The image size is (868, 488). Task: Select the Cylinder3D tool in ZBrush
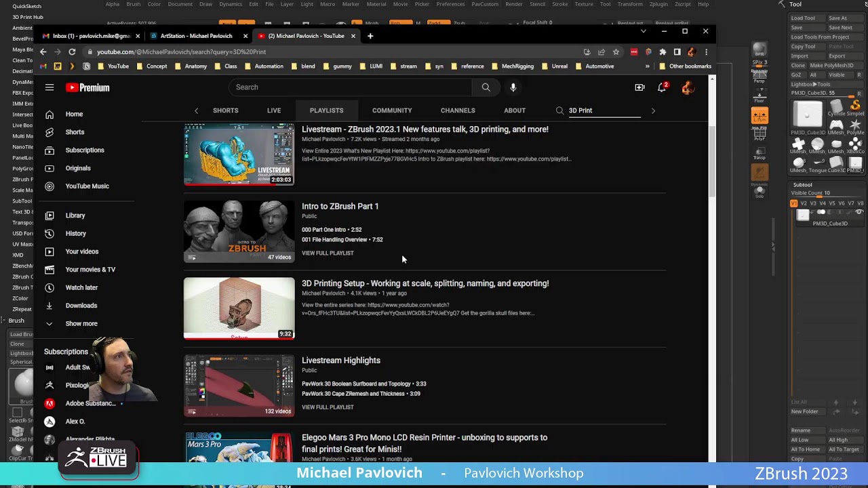(836, 106)
